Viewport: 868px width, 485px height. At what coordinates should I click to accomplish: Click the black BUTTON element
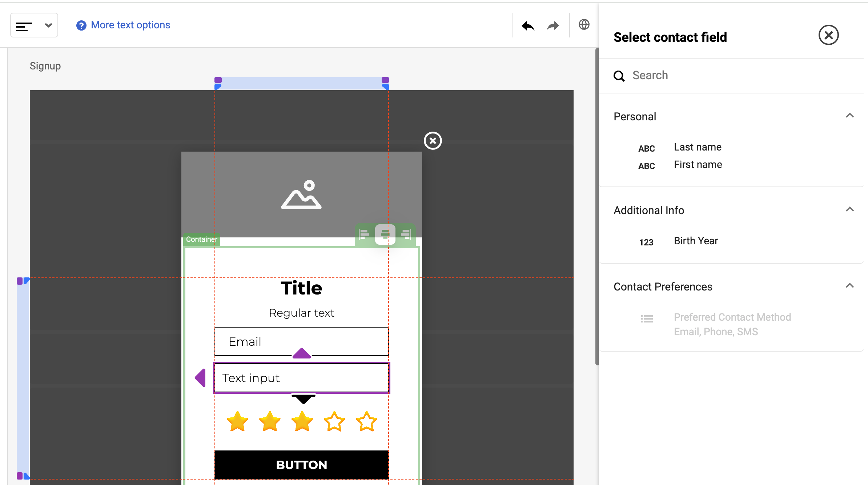(x=301, y=465)
